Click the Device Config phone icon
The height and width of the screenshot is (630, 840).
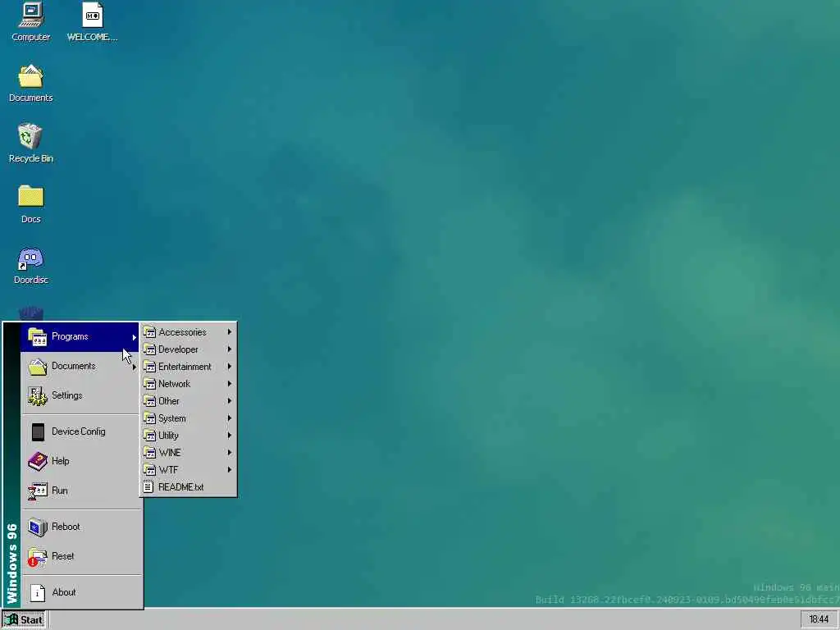[38, 431]
